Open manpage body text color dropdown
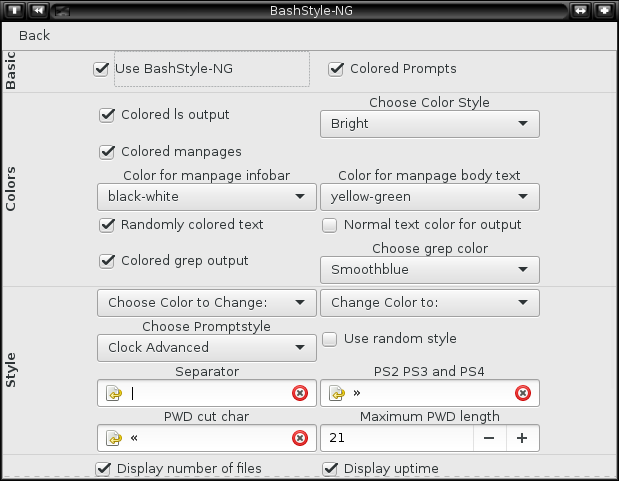 tap(430, 197)
